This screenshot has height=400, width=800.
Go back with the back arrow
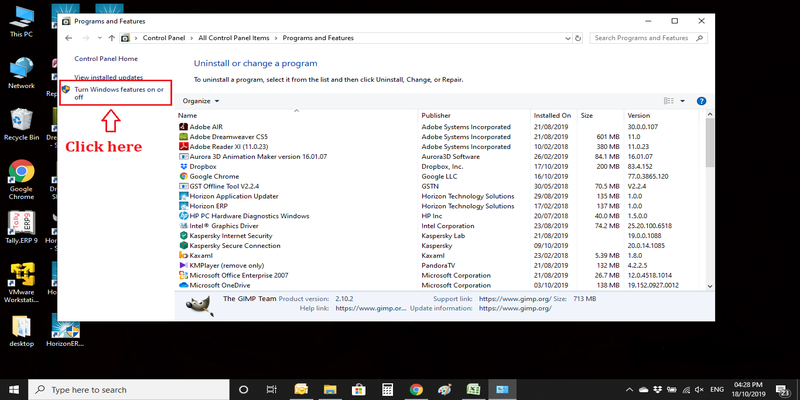(x=69, y=38)
